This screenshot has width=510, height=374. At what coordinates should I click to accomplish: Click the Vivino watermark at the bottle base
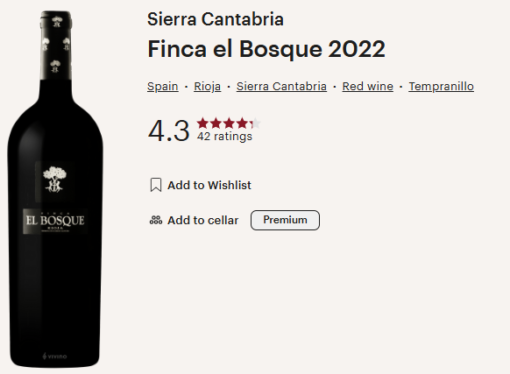pyautogui.click(x=55, y=356)
